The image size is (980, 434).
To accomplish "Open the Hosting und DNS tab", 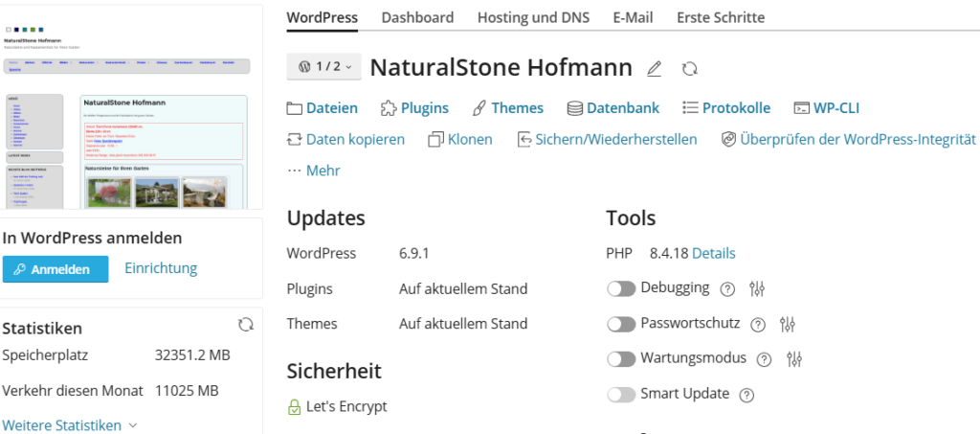I will point(533,17).
